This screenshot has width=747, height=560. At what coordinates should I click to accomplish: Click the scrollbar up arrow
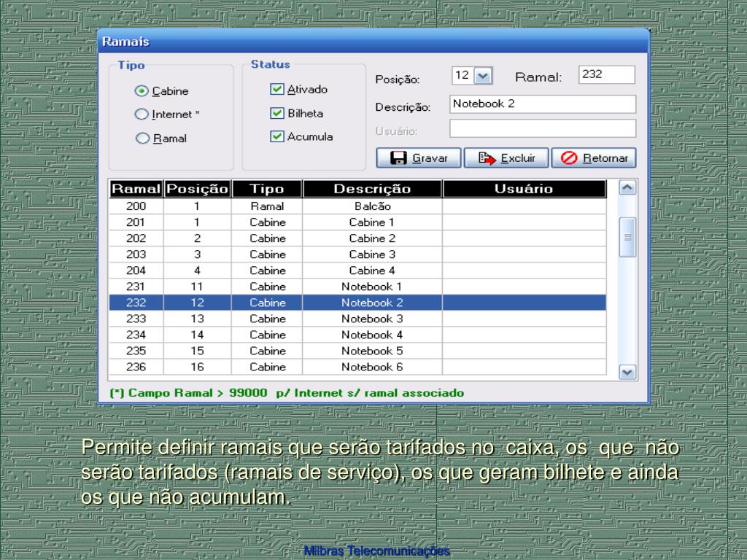pyautogui.click(x=627, y=187)
